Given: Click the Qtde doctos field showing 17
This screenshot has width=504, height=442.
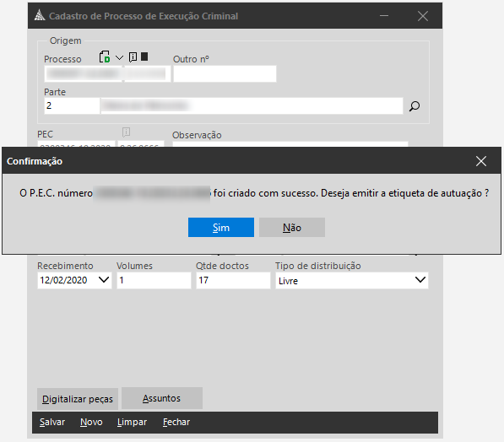Looking at the screenshot, I should tap(233, 280).
